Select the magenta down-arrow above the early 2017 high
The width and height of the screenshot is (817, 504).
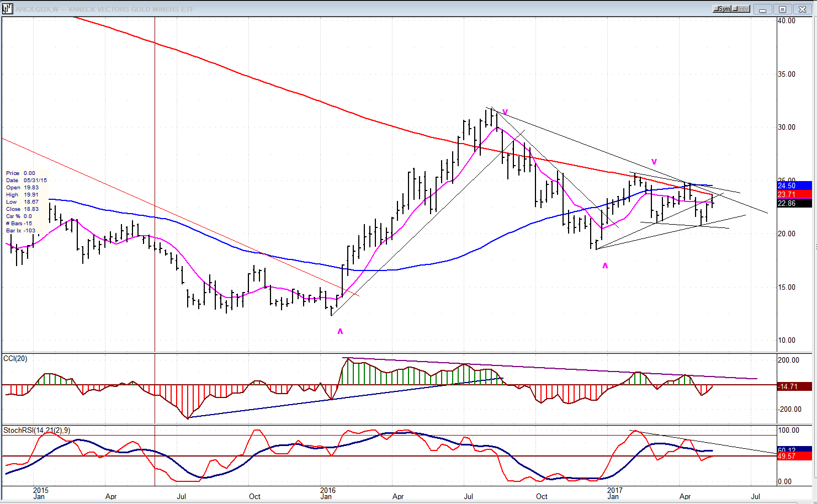(654, 162)
